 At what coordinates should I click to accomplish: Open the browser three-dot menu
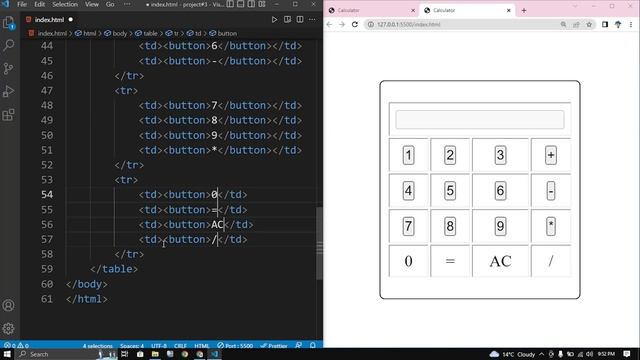coord(631,24)
